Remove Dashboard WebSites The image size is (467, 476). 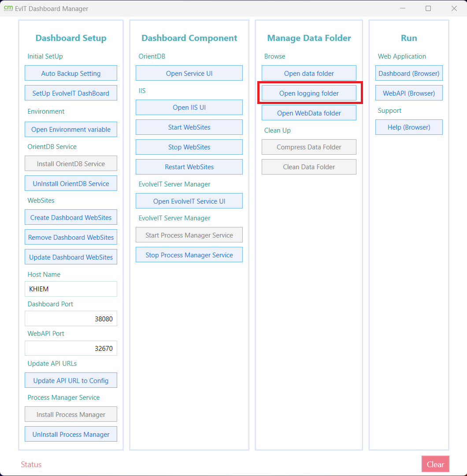70,237
